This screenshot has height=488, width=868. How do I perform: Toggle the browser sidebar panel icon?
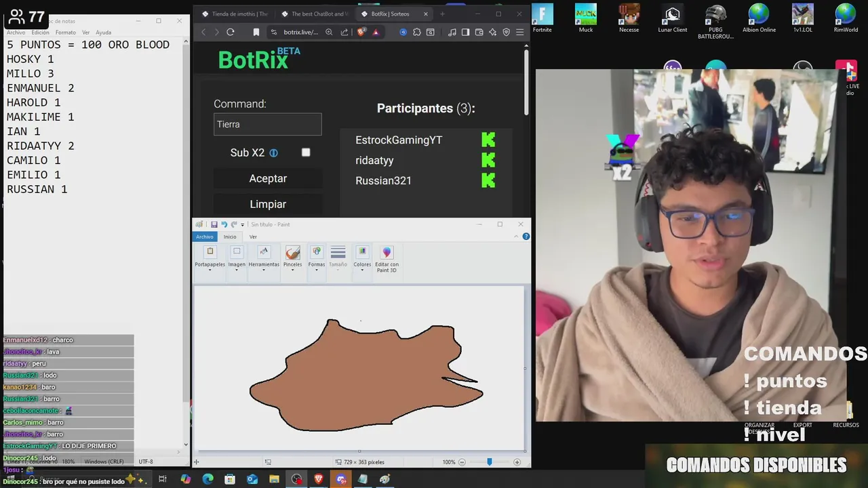click(465, 32)
